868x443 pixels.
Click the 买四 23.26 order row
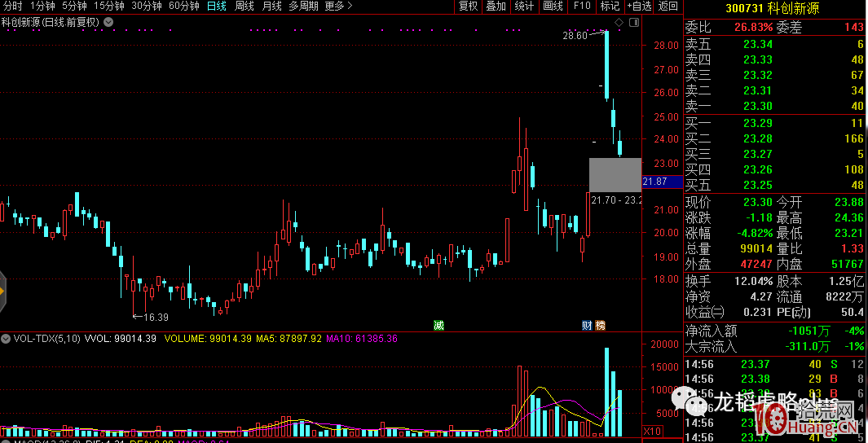coord(775,169)
